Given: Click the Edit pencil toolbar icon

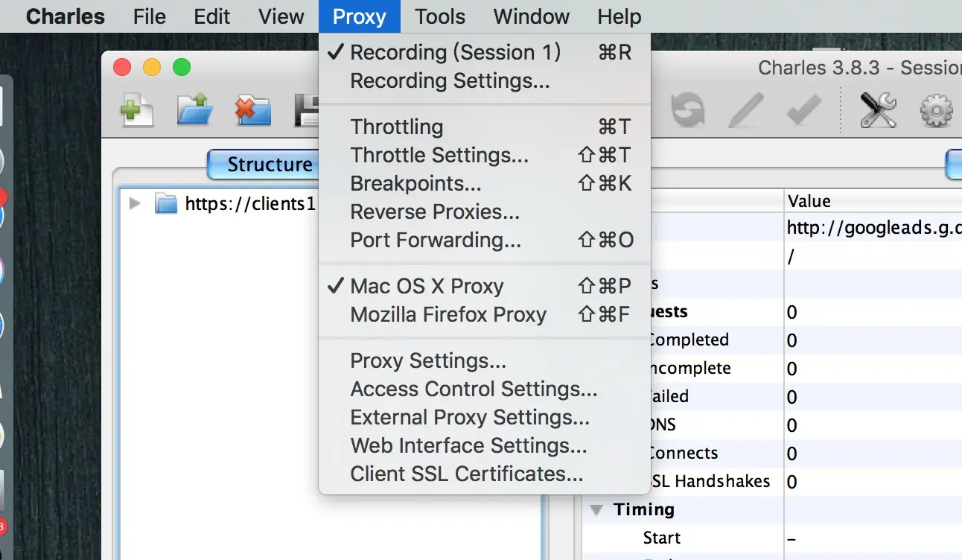Looking at the screenshot, I should coord(745,111).
